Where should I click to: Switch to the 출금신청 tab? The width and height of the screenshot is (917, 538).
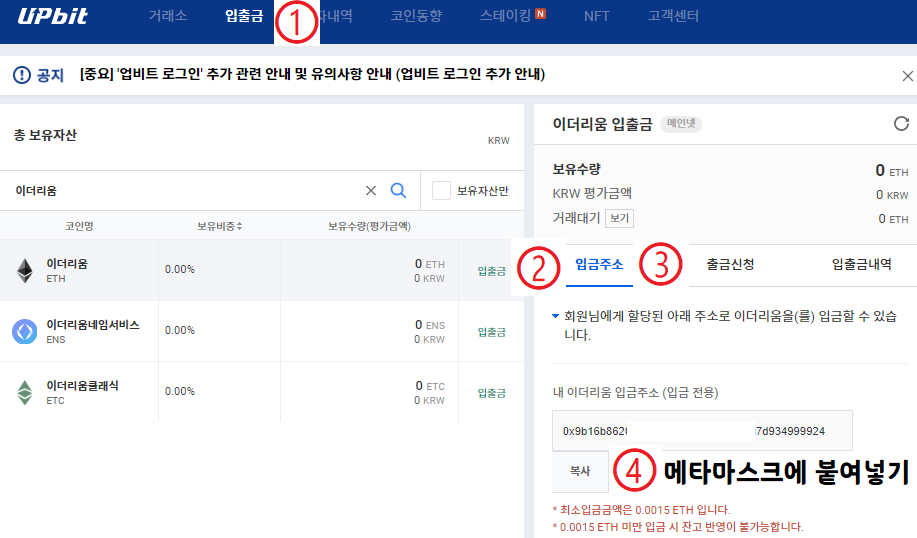click(730, 264)
